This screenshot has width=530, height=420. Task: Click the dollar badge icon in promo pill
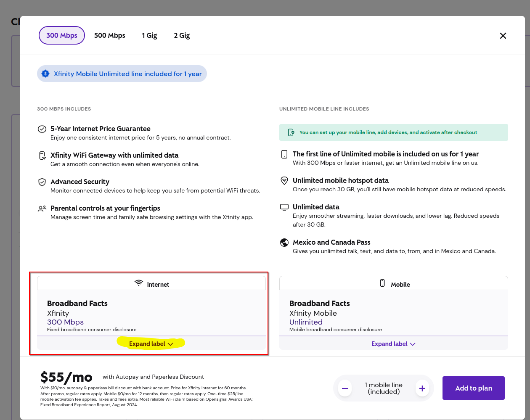(46, 74)
